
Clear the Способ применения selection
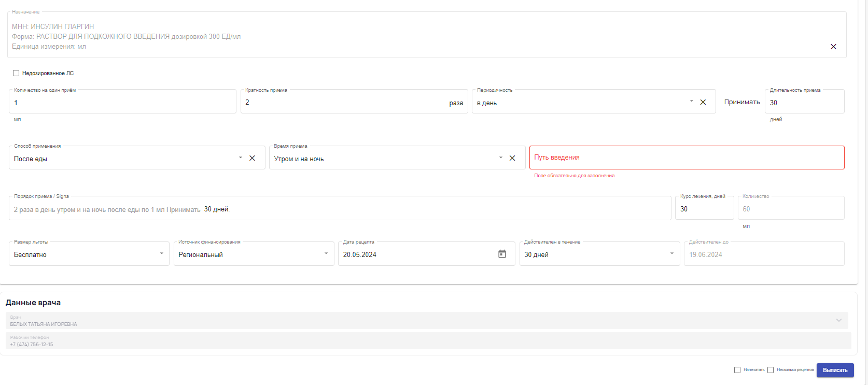click(x=252, y=158)
